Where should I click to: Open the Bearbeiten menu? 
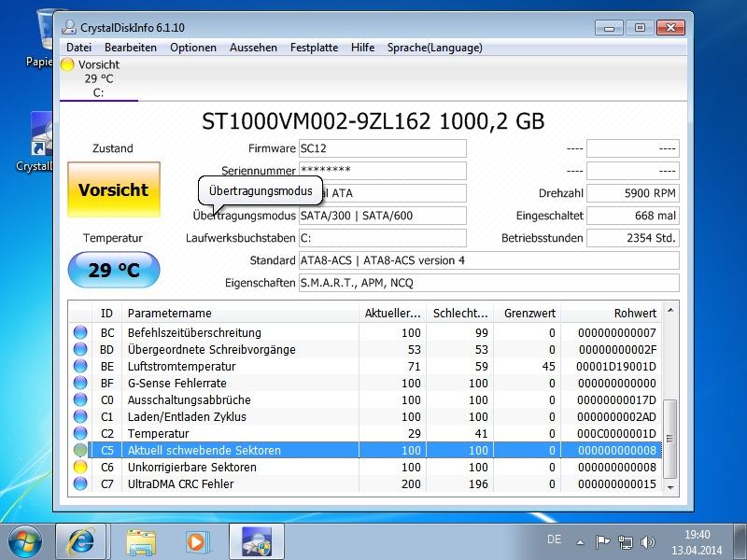click(x=131, y=48)
